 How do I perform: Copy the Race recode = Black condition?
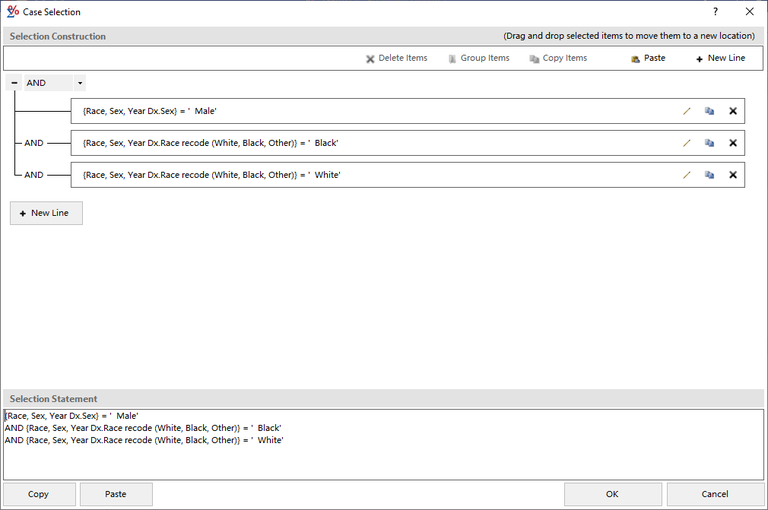pyautogui.click(x=709, y=143)
